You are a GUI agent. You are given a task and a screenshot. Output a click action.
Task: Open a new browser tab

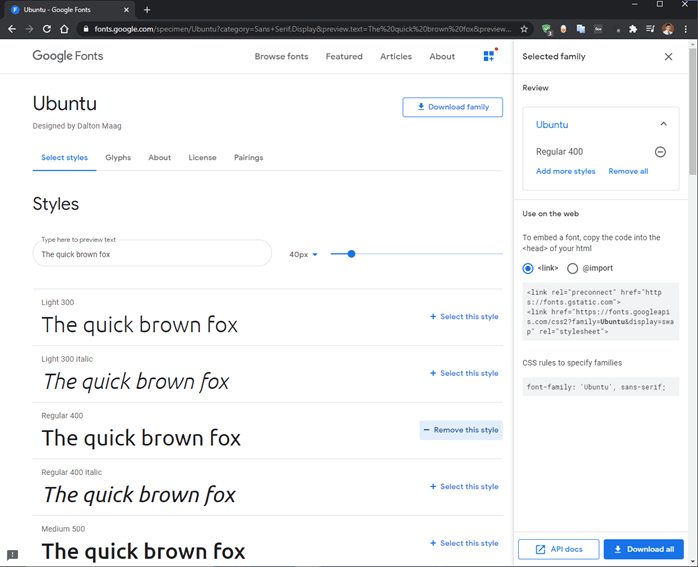point(147,9)
